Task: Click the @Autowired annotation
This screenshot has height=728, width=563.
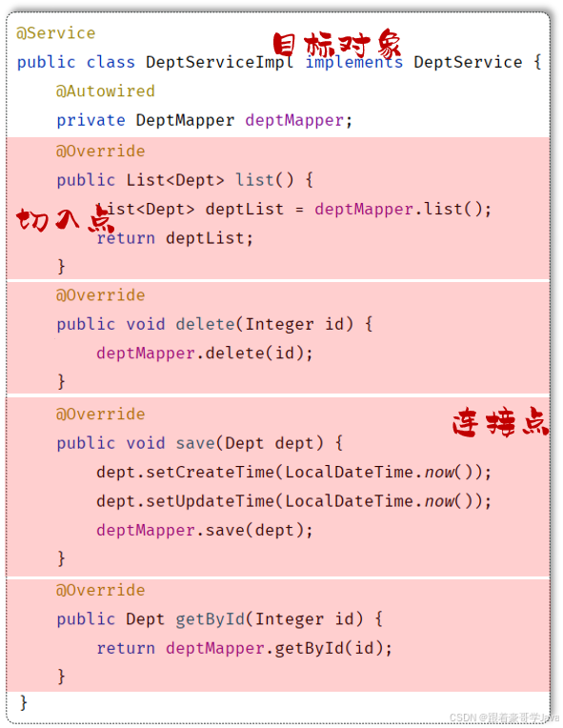Action: point(106,91)
